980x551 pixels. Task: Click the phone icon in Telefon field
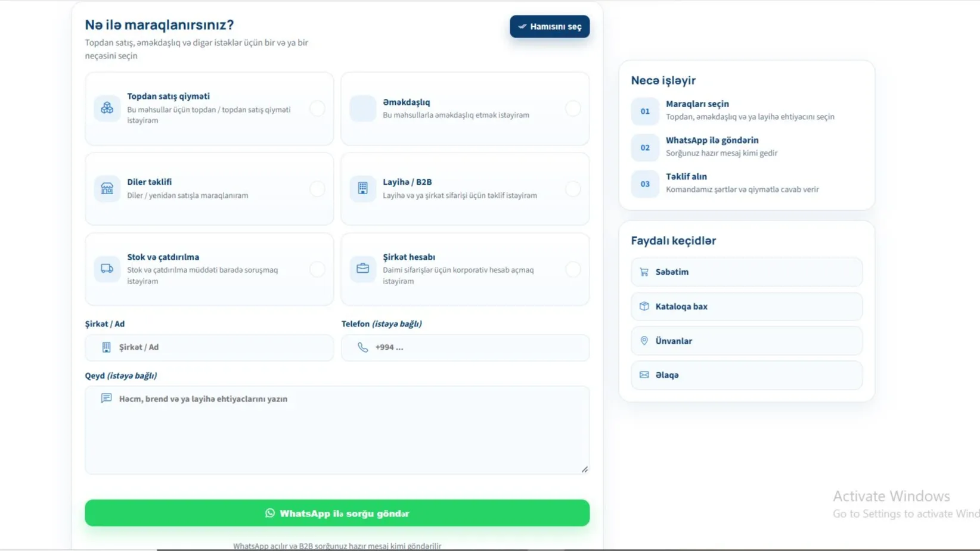tap(362, 347)
